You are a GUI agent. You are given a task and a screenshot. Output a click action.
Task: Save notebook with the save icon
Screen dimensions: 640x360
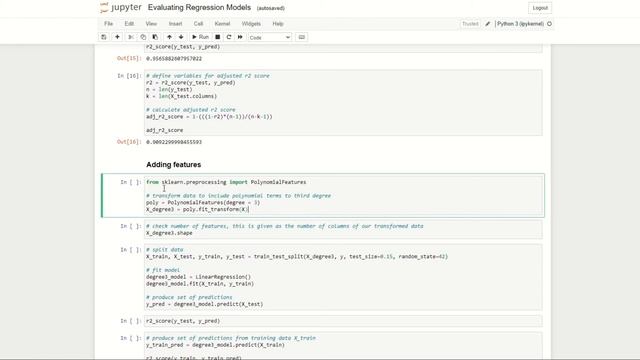click(104, 37)
